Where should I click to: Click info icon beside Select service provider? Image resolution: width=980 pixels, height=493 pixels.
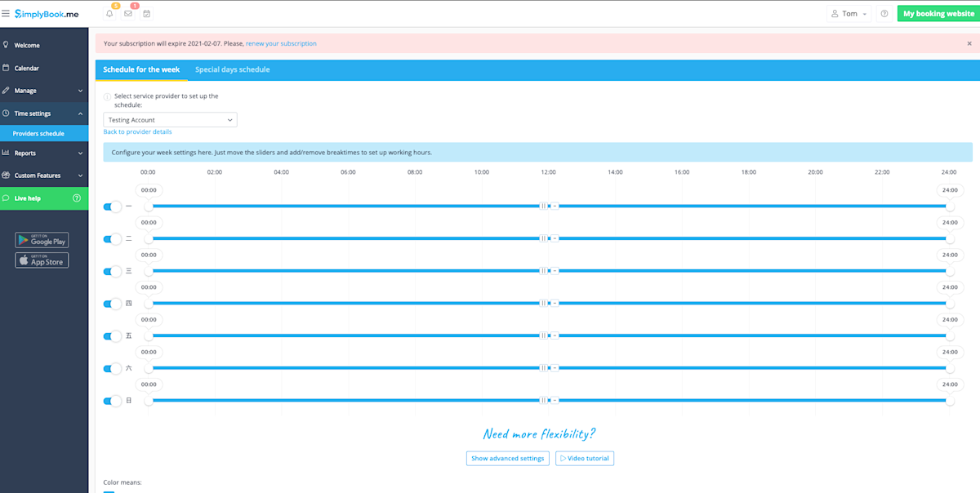pos(107,97)
